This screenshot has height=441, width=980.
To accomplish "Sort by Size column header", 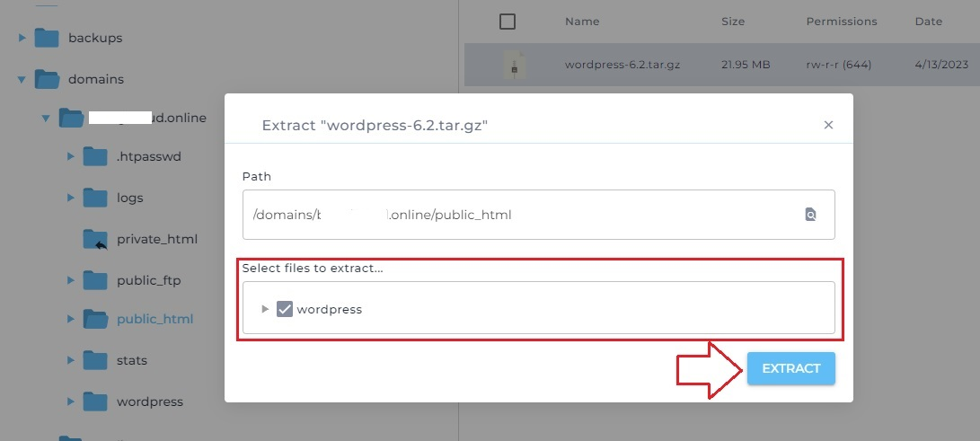I will click(x=732, y=22).
